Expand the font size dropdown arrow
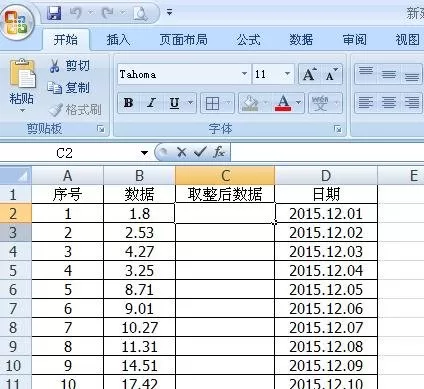The width and height of the screenshot is (424, 389). [287, 74]
